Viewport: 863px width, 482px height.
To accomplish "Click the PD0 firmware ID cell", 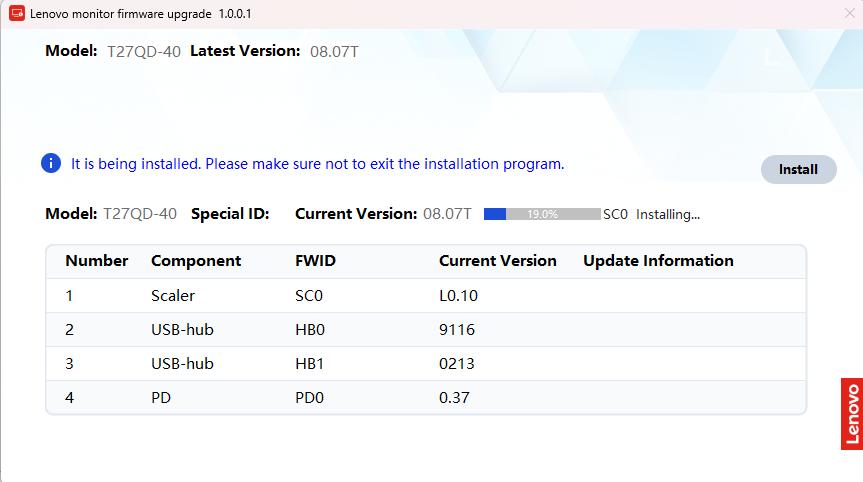I will (x=309, y=397).
